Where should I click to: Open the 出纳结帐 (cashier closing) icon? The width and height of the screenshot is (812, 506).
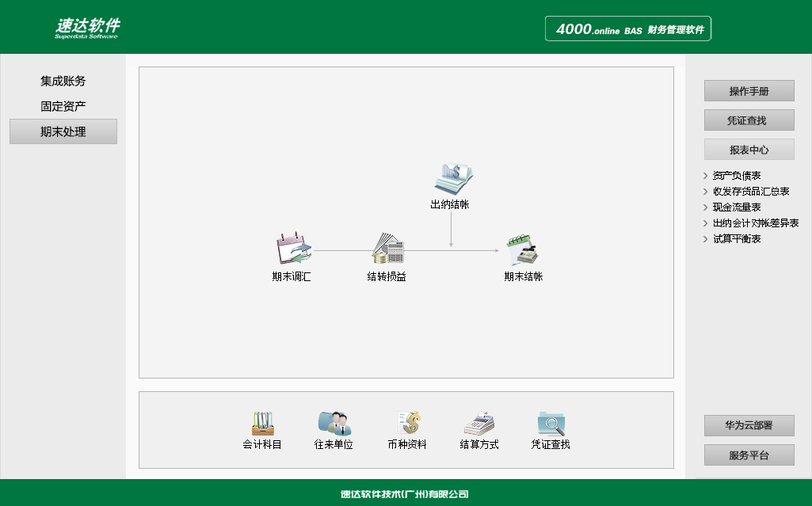452,180
